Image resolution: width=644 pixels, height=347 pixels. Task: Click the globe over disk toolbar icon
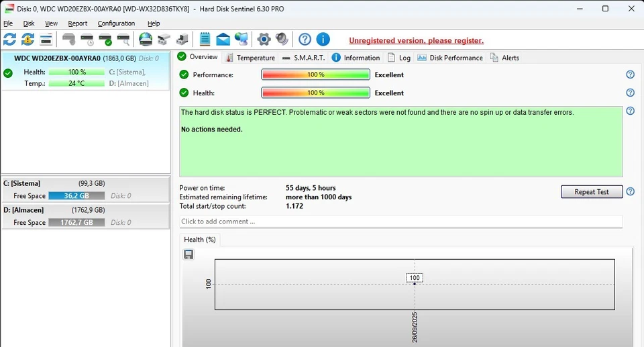point(146,40)
